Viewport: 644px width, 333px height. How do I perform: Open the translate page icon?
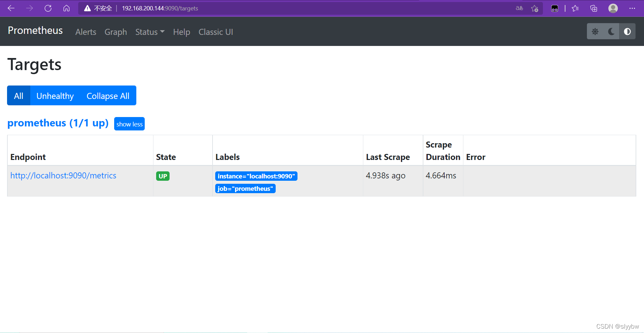519,8
